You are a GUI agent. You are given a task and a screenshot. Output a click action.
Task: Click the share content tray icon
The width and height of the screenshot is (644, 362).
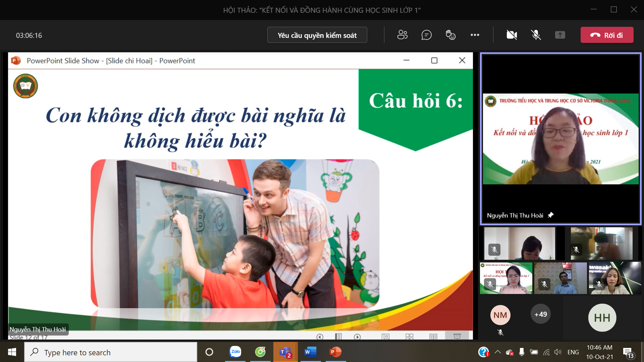coord(560,35)
